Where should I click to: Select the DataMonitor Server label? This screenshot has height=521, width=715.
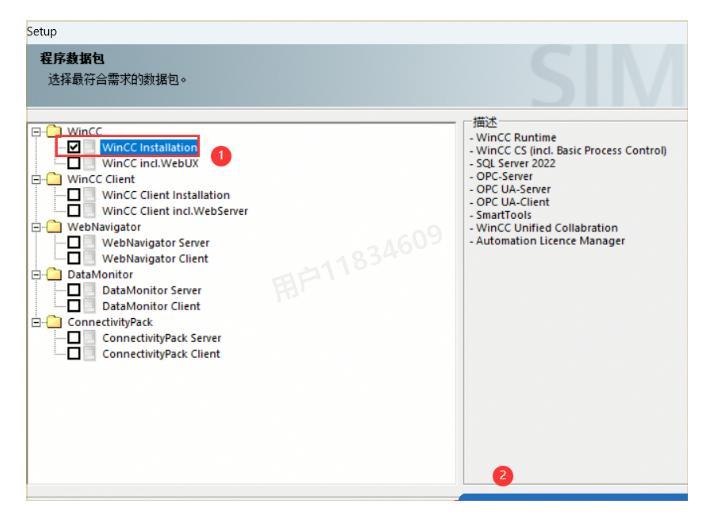[x=152, y=290]
